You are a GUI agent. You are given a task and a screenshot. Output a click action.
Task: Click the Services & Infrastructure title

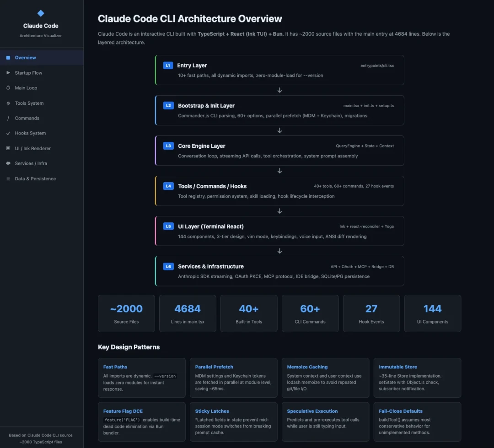(x=211, y=266)
